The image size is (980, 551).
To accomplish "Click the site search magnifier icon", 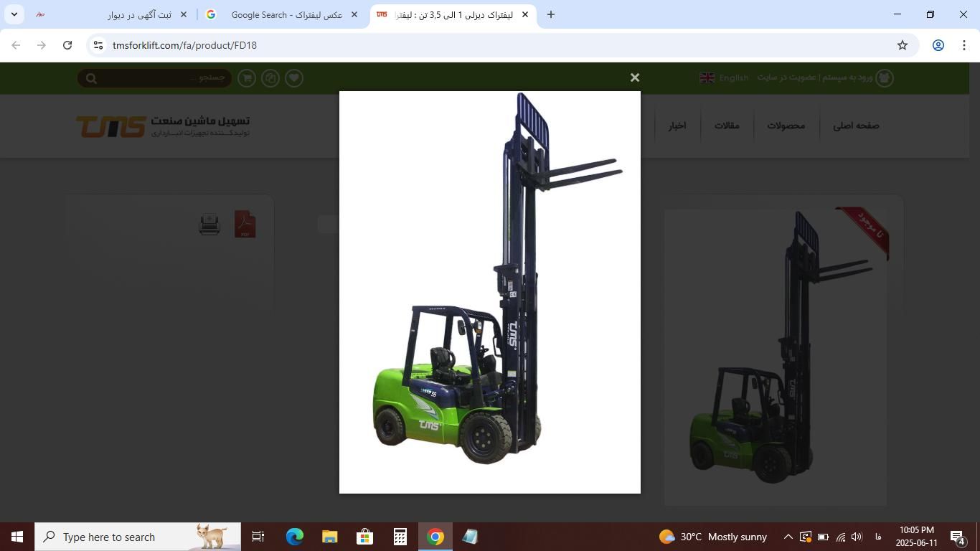I will [91, 78].
